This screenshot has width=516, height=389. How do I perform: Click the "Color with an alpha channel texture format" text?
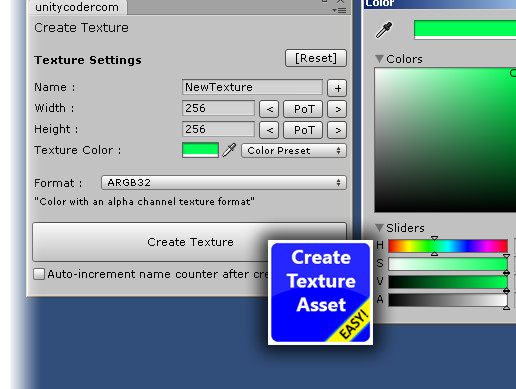point(144,202)
